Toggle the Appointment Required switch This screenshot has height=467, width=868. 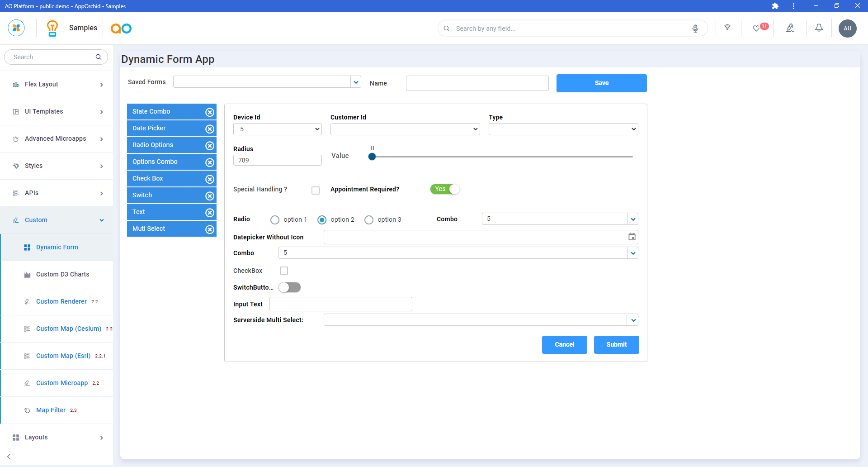tap(445, 189)
